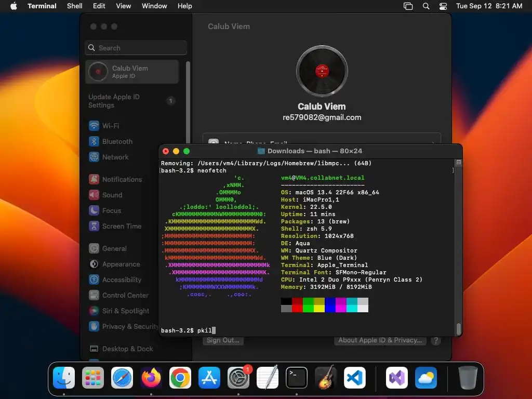Click About Apple ID & Privacy button
Viewport: 532px width, 399px height.
tap(380, 340)
